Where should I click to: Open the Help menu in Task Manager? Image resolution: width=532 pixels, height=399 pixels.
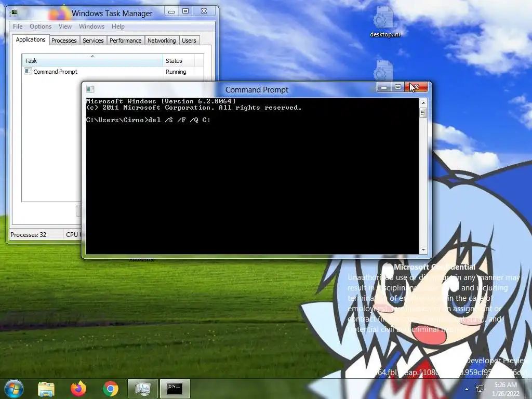click(x=118, y=26)
